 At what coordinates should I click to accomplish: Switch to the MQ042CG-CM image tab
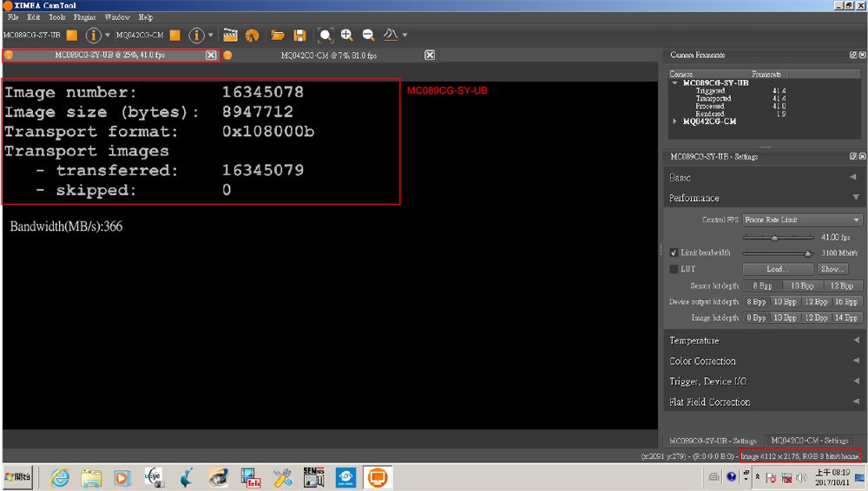pos(328,56)
